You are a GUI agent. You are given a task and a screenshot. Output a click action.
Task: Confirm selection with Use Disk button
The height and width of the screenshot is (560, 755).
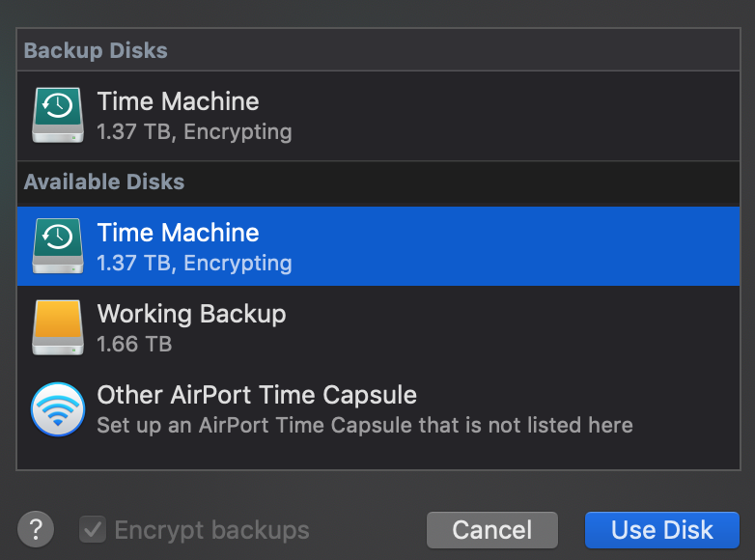pyautogui.click(x=661, y=530)
